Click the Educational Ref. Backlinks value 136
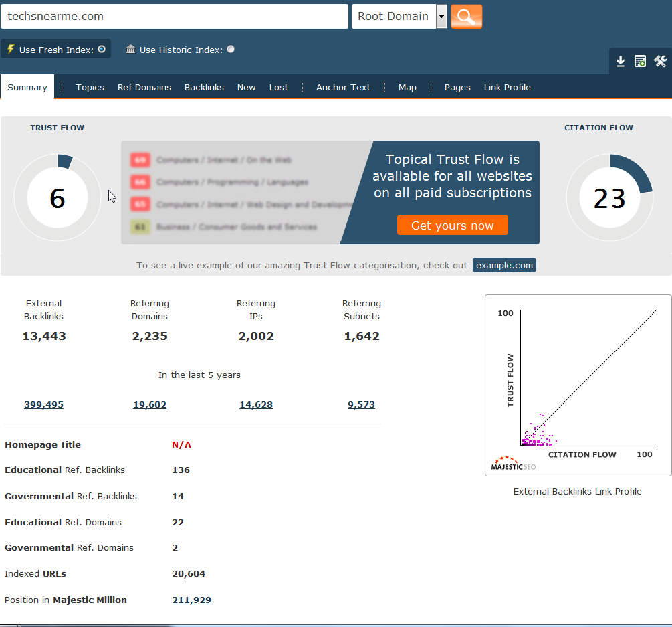Image resolution: width=672 pixels, height=627 pixels. point(181,470)
